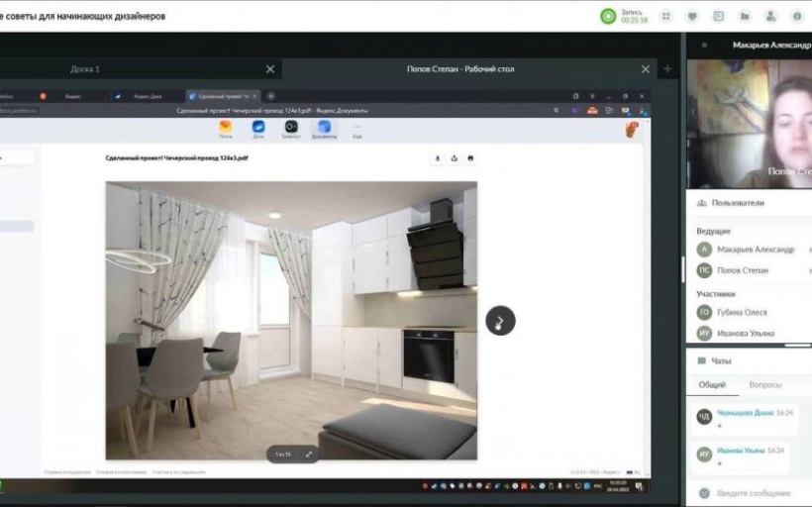The image size is (812, 507).
Task: Click the browser bookmark icon
Action: click(x=557, y=110)
